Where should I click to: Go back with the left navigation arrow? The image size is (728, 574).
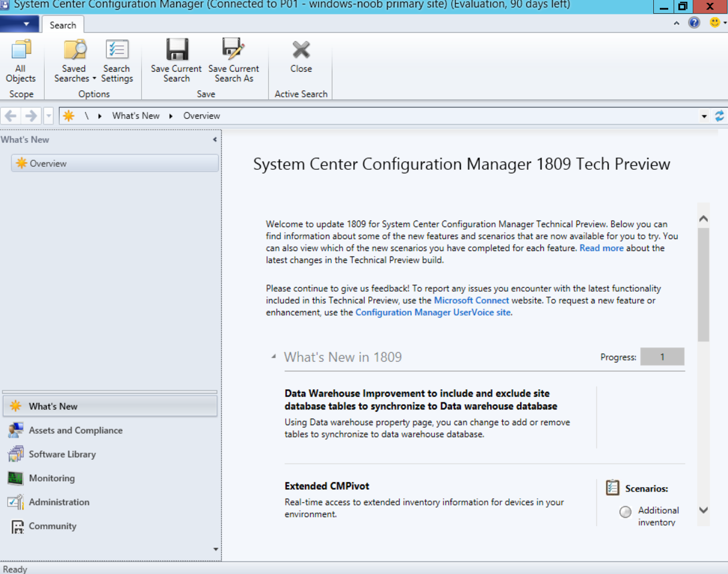[11, 116]
